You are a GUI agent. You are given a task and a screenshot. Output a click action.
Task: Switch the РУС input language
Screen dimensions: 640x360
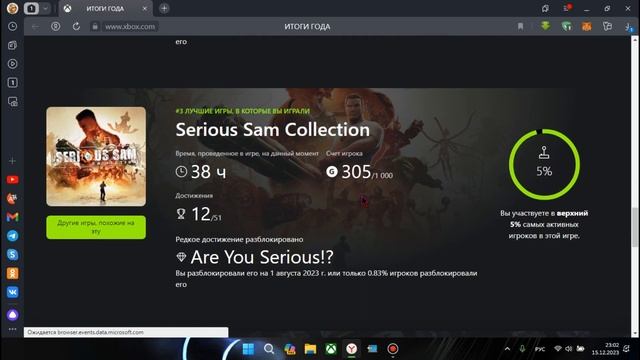[540, 349]
